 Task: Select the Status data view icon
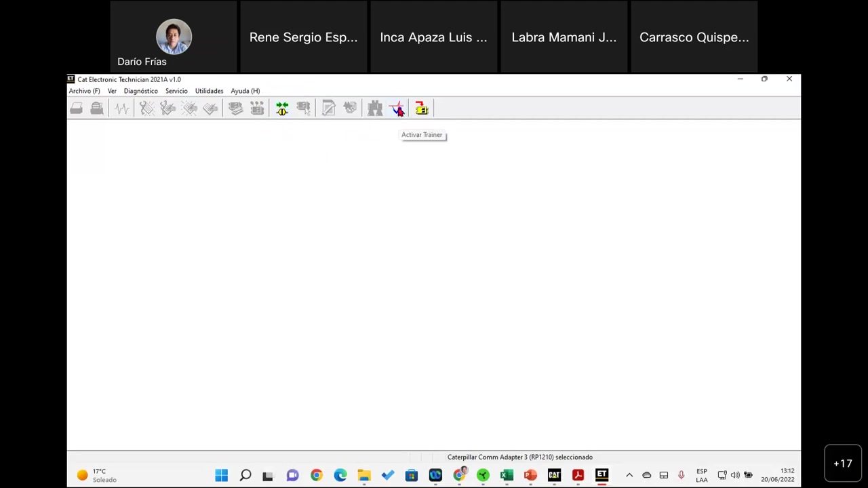click(121, 108)
